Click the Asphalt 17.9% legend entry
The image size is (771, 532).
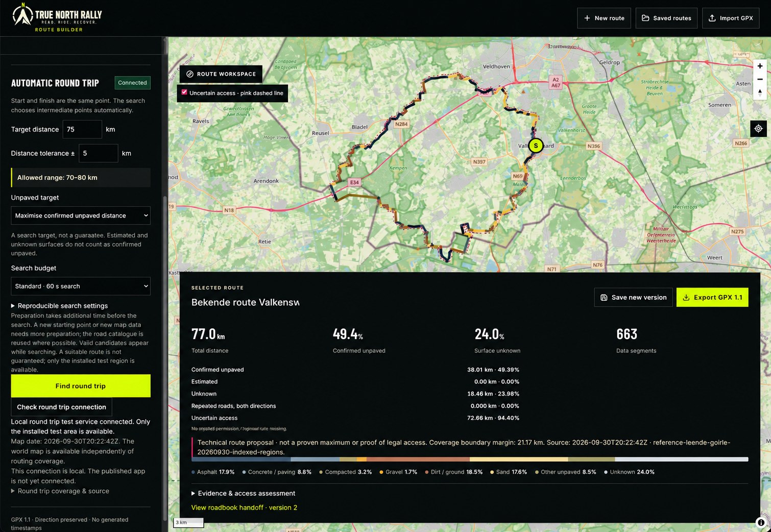pyautogui.click(x=213, y=472)
